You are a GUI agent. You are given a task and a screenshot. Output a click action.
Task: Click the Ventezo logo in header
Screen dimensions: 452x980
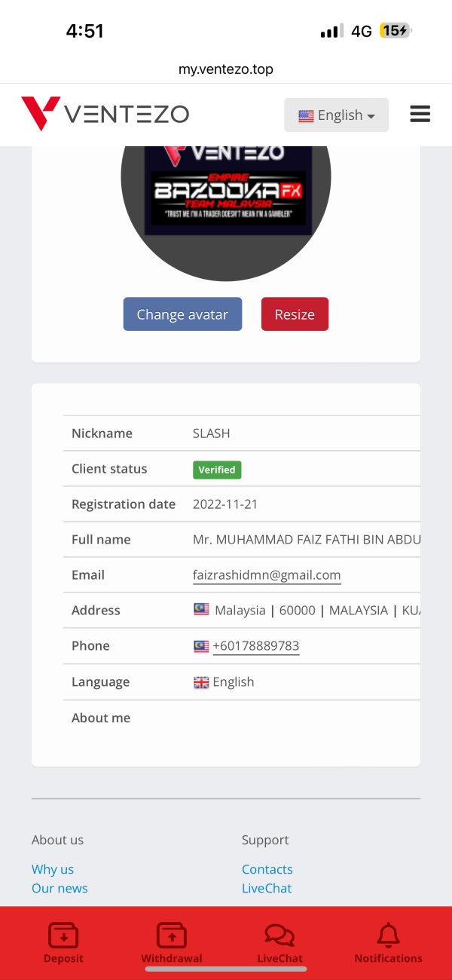click(105, 115)
